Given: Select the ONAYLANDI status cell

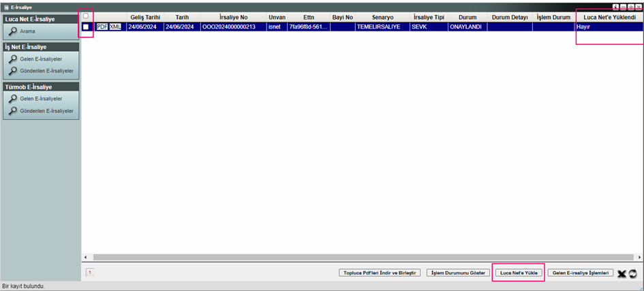Looking at the screenshot, I should tap(467, 27).
